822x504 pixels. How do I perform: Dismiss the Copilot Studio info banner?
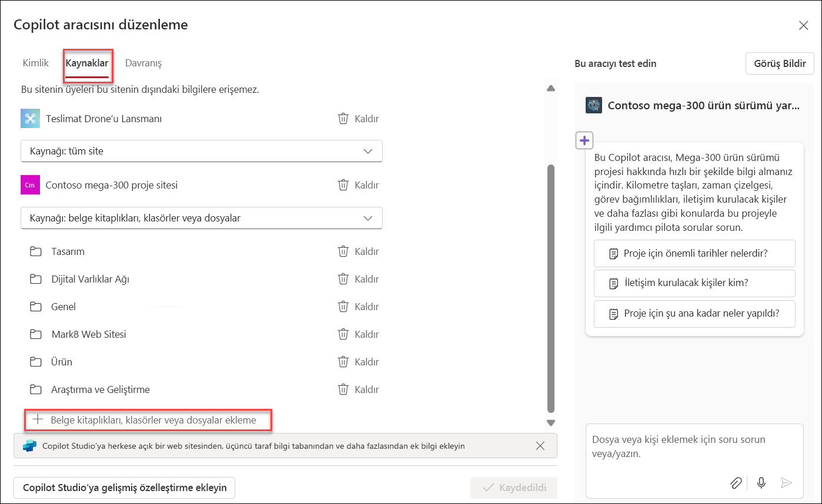[540, 446]
